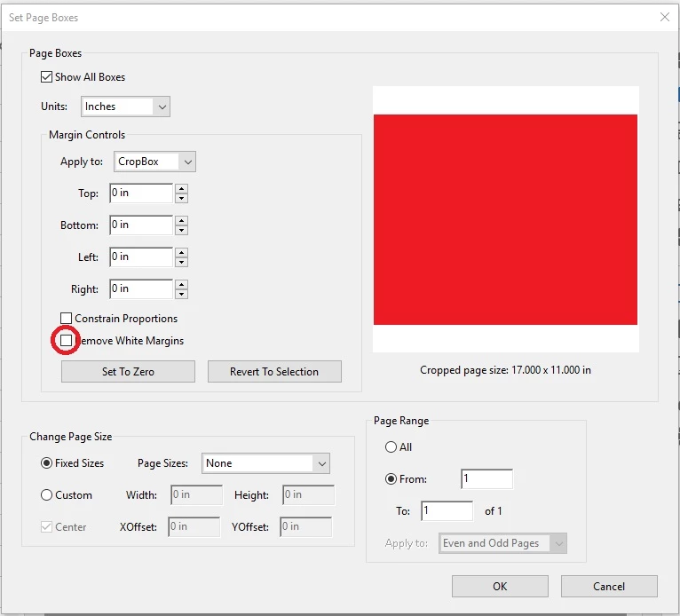Screen dimensions: 680x616
Task: Open the Apply to CropBox dropdown
Action: click(154, 162)
